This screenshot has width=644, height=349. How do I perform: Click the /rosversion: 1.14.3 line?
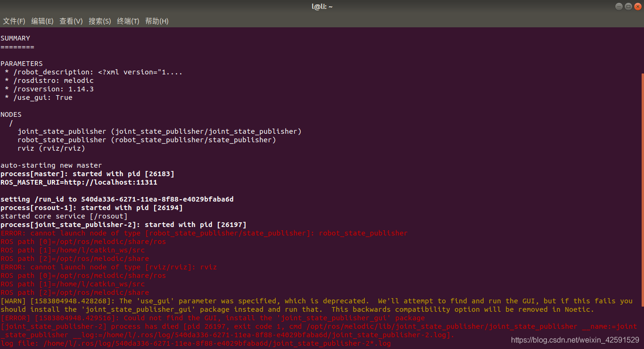[x=49, y=89]
